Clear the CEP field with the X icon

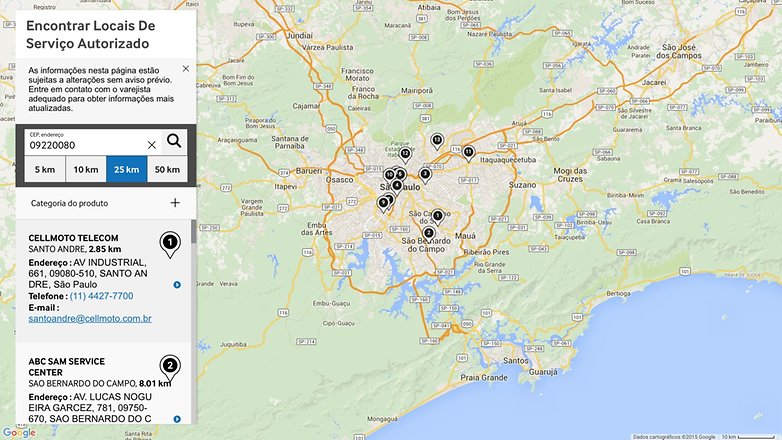pos(152,145)
